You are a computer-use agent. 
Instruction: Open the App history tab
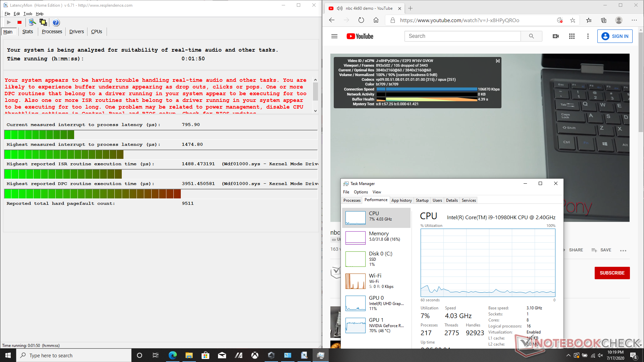pos(401,200)
